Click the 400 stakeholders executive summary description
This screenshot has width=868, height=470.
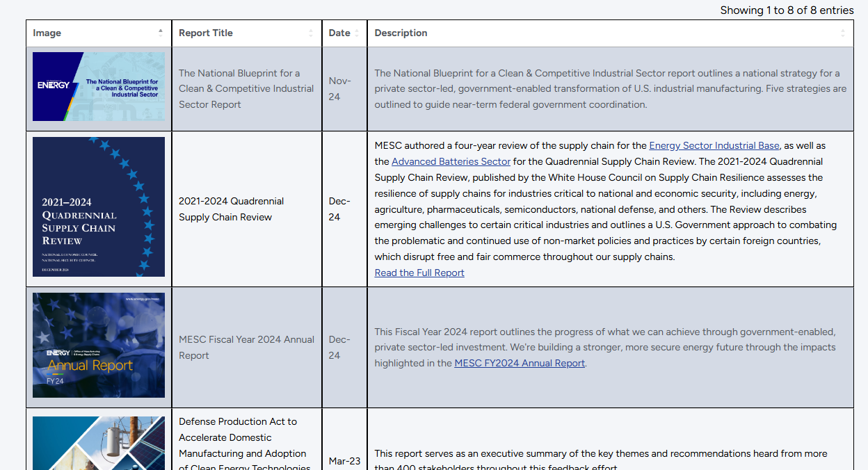pyautogui.click(x=601, y=461)
